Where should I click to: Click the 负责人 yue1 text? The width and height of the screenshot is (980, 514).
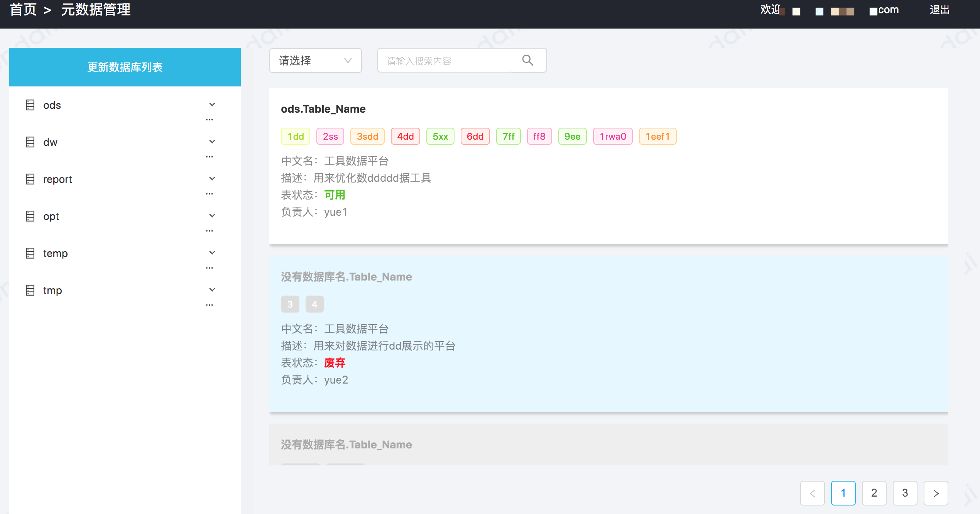(314, 212)
